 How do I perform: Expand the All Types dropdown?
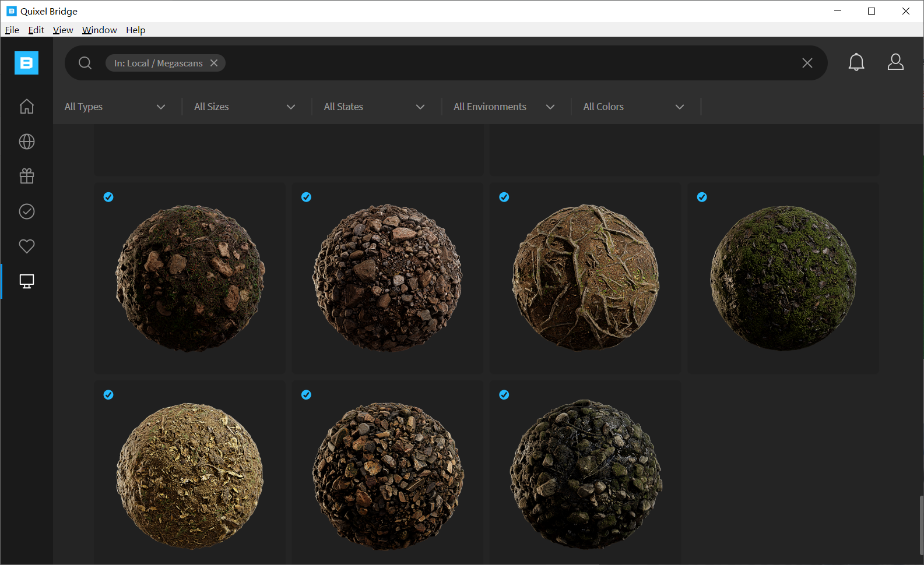point(115,107)
